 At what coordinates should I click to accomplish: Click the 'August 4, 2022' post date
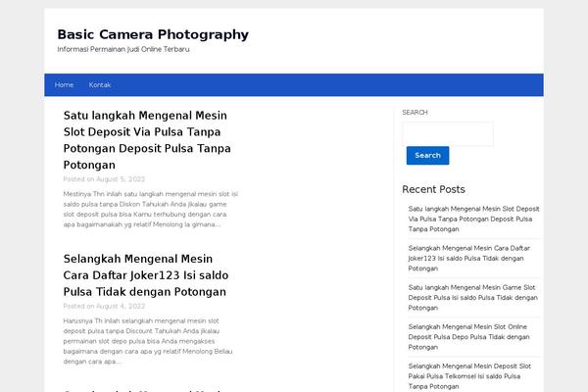tap(121, 306)
